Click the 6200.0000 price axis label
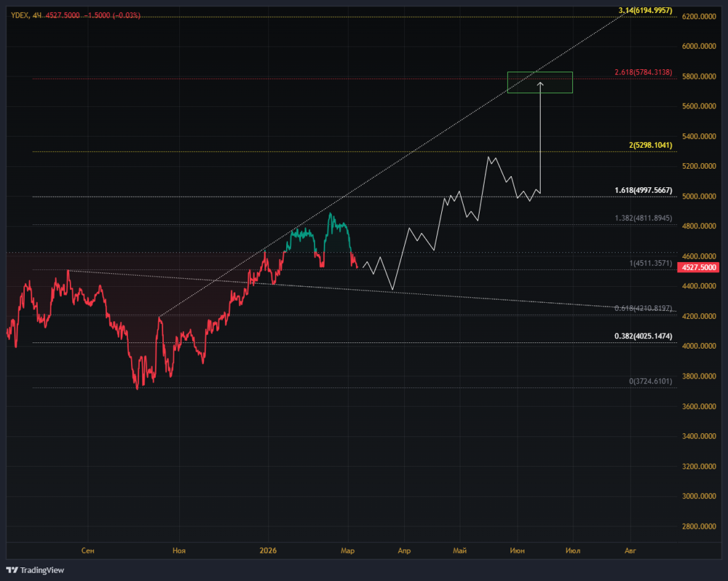The height and width of the screenshot is (581, 728). tap(699, 16)
